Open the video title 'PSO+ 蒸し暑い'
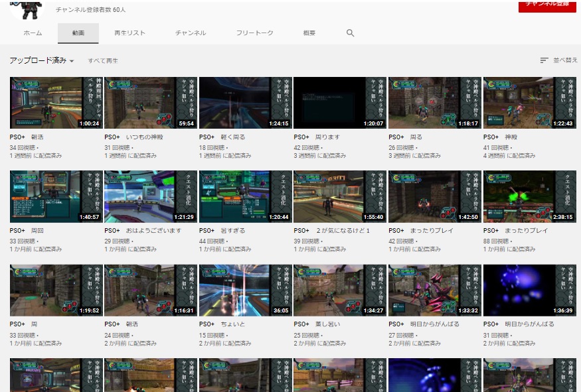This screenshot has width=581, height=392. pos(317,324)
